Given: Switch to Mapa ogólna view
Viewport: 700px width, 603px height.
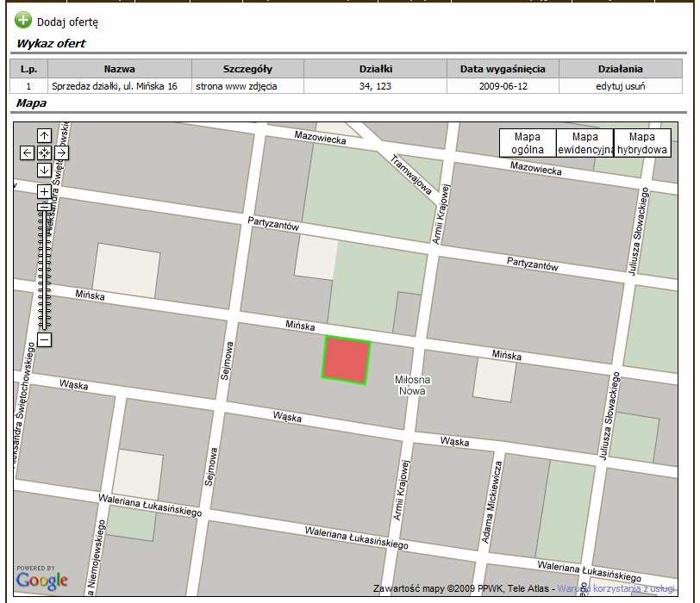Looking at the screenshot, I should 528,143.
